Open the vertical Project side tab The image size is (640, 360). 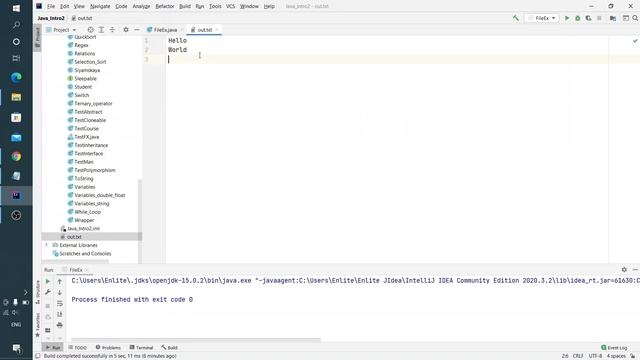tap(38, 38)
